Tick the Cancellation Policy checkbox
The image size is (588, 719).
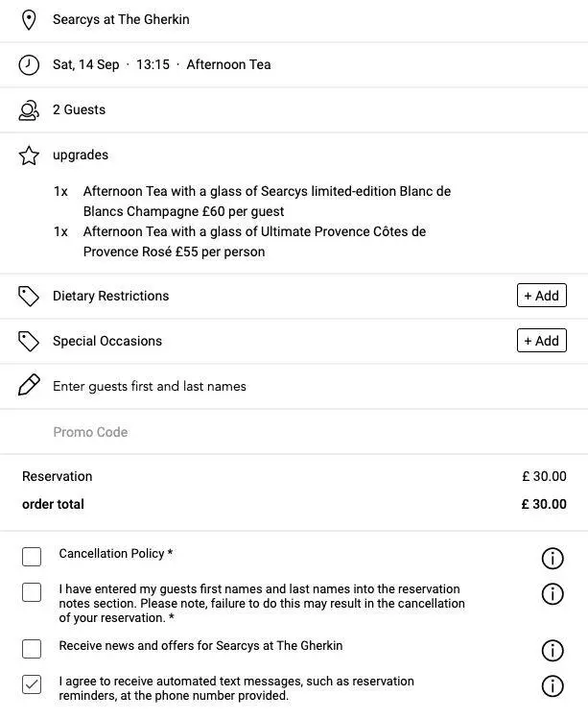[32, 557]
